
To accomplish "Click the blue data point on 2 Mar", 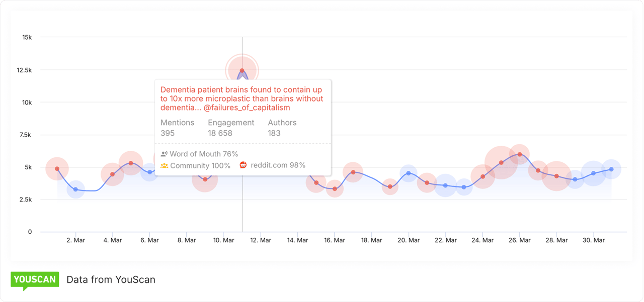I will click(75, 189).
